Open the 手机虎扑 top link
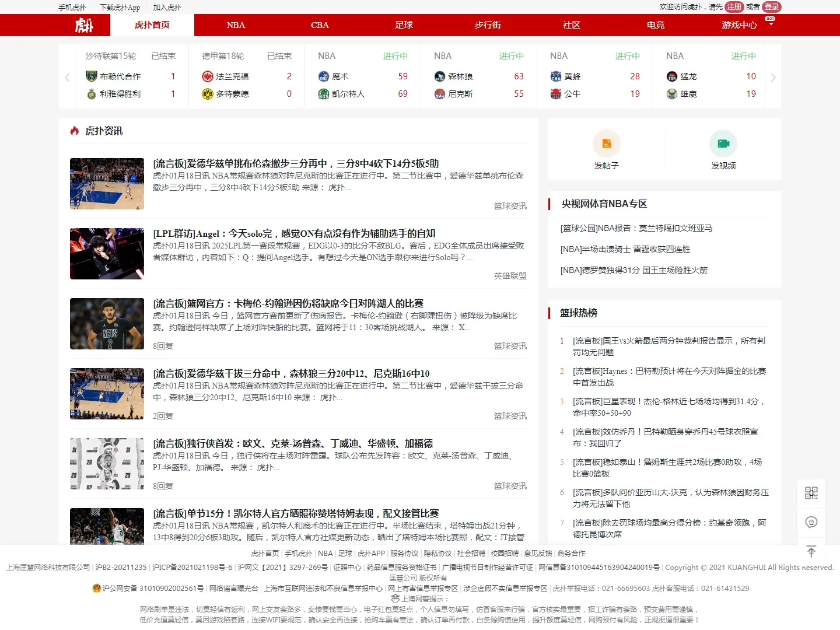 (72, 8)
